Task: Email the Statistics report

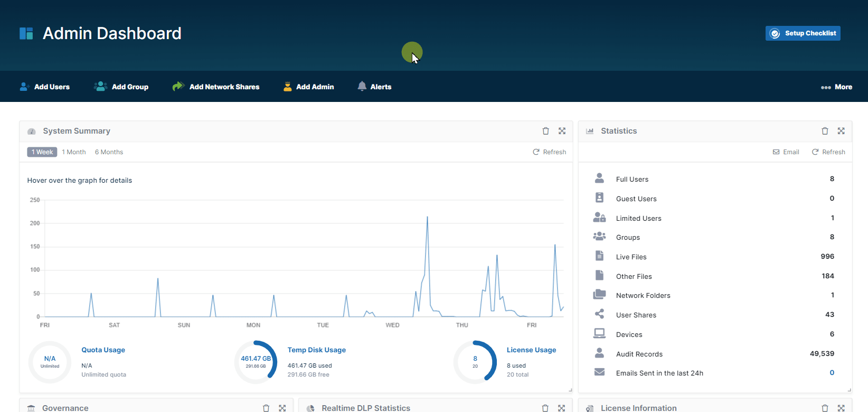Action: click(786, 152)
